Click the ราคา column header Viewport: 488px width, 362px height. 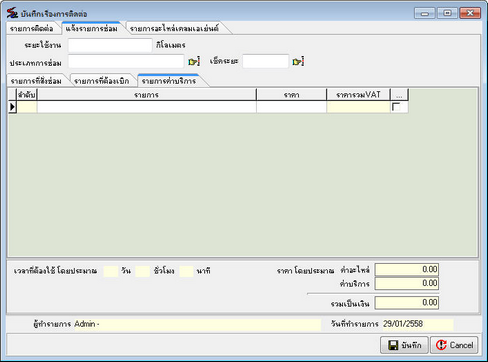(291, 95)
